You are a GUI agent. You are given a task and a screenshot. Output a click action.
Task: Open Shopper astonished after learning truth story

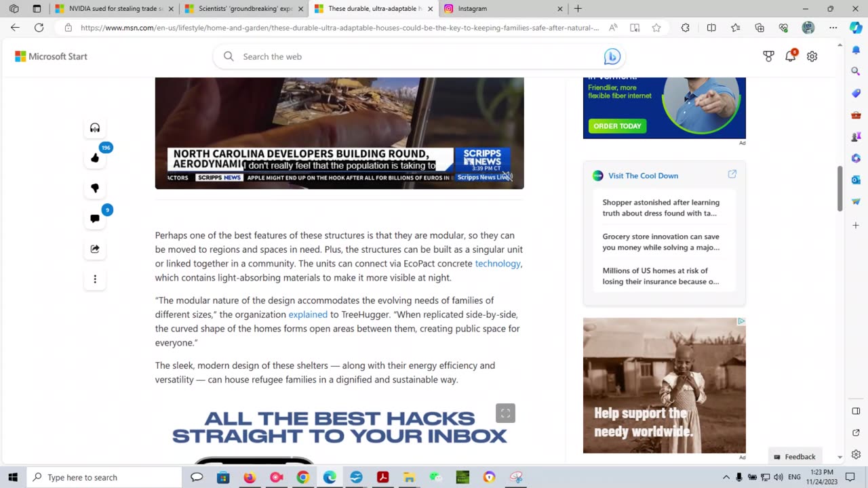coord(661,207)
